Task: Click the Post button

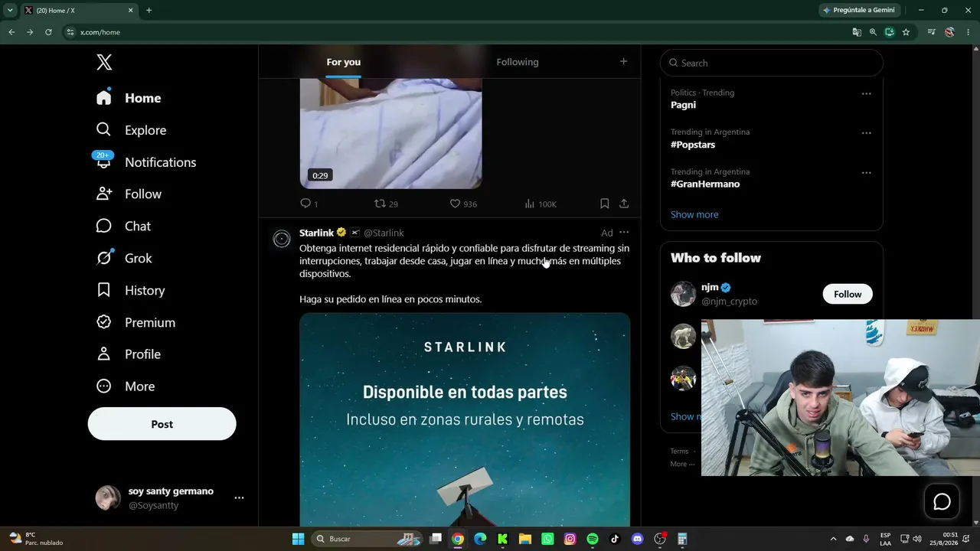Action: (x=162, y=424)
